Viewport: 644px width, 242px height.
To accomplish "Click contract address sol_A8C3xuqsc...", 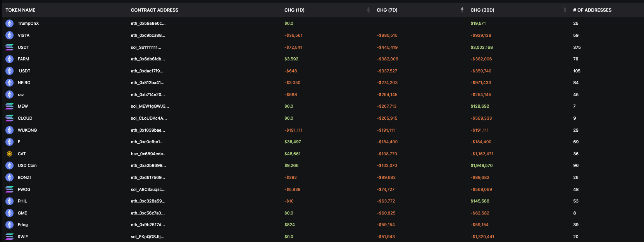I will point(148,189).
